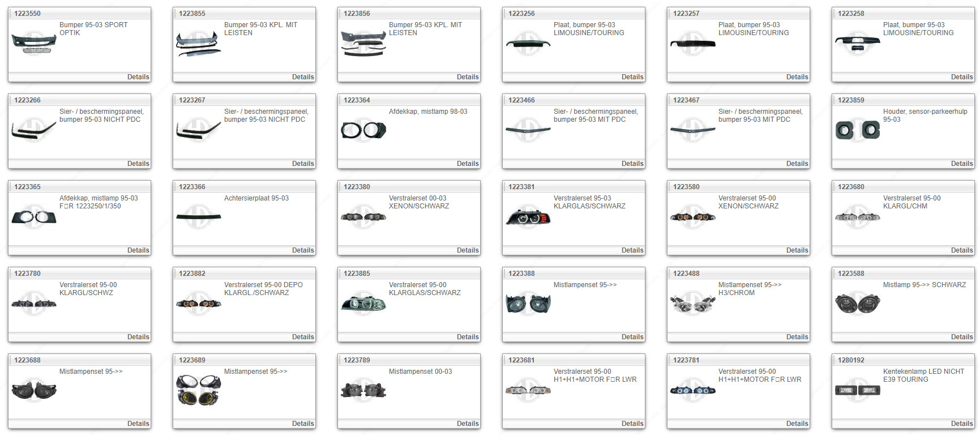
Task: Open Details for product 1223266
Action: point(138,164)
